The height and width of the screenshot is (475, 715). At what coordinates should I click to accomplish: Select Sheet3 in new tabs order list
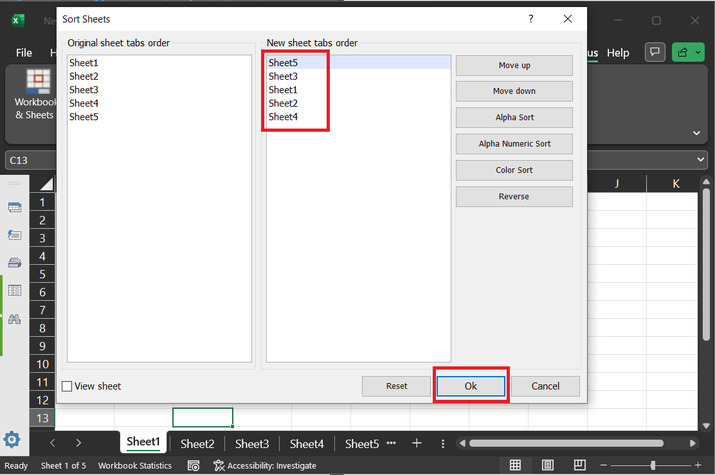tap(359, 76)
